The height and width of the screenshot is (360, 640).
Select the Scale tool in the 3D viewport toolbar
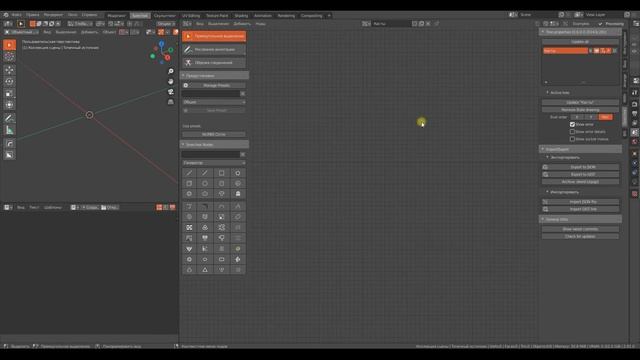[9, 93]
